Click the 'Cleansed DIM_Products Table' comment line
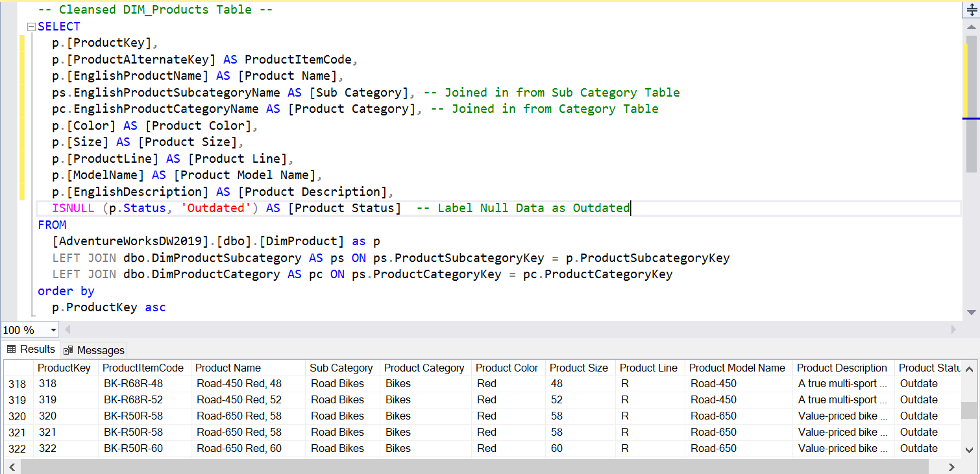 [x=155, y=10]
